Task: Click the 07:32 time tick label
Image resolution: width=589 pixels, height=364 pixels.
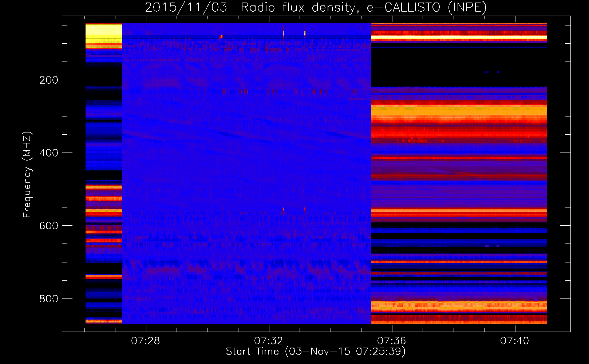Action: coord(269,341)
